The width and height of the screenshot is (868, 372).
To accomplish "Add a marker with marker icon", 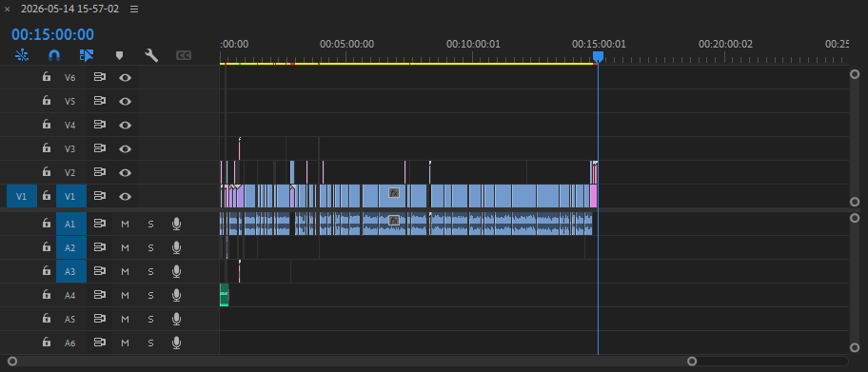I will tap(119, 55).
